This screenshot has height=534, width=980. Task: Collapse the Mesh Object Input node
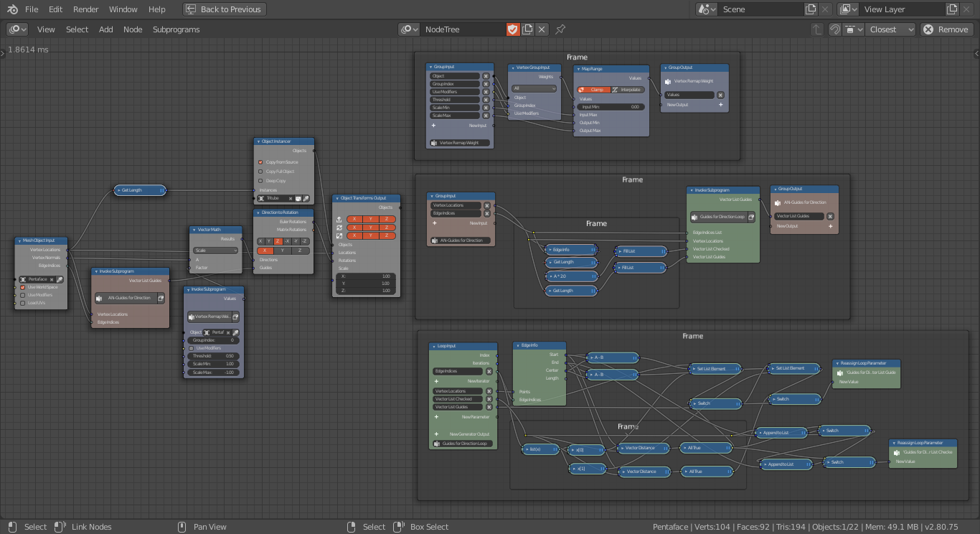tap(19, 241)
